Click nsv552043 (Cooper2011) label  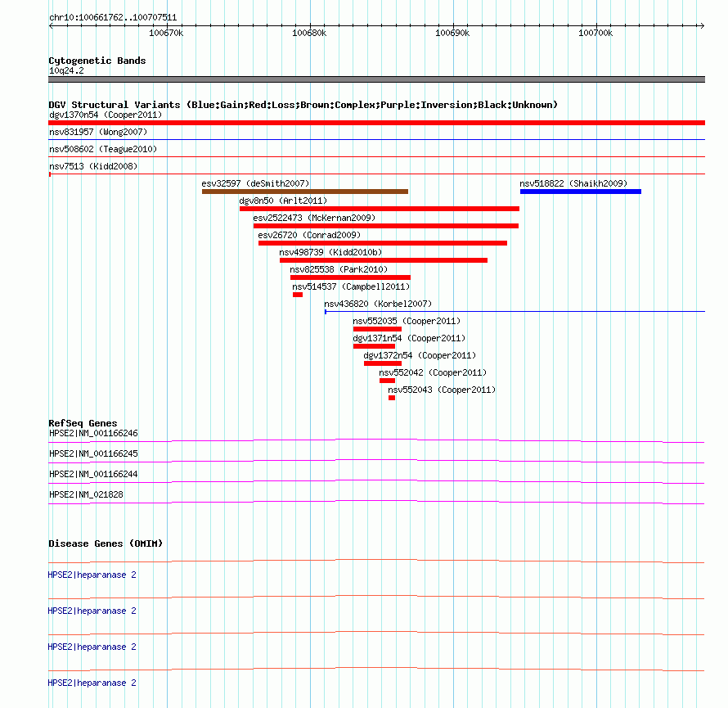[x=442, y=390]
